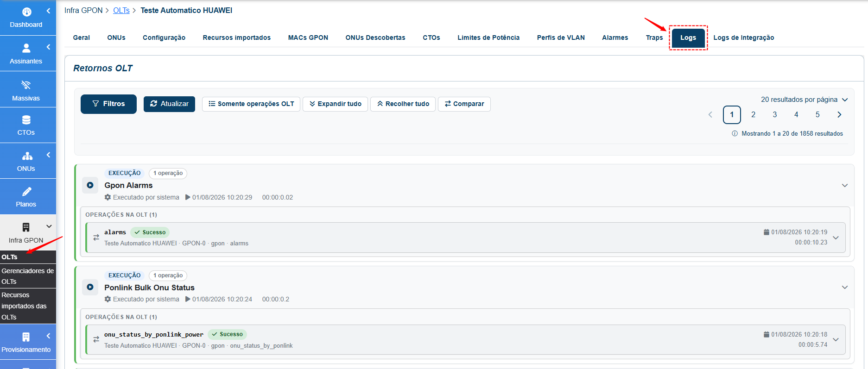868x369 pixels.
Task: Collapse the Ponlink Bulk Onu Status card chevron
Action: (x=845, y=287)
